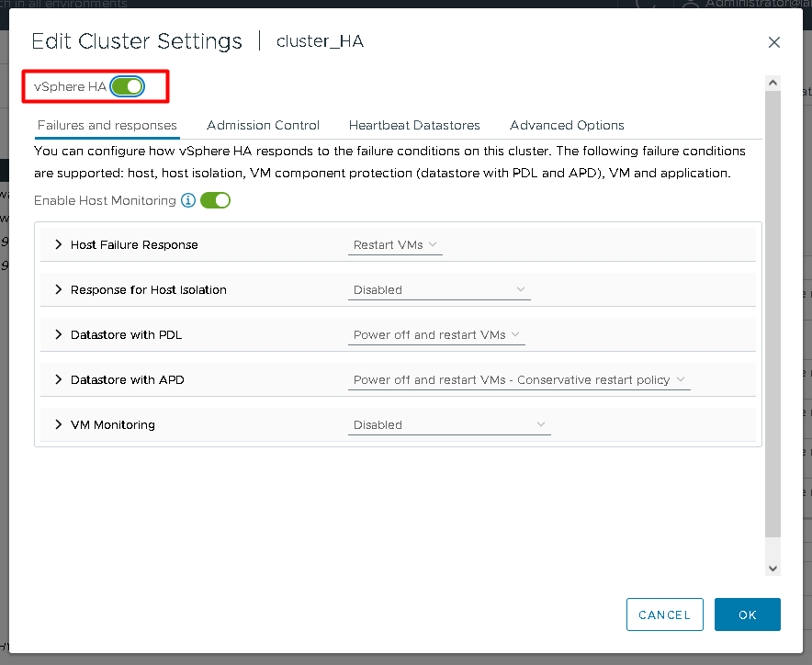Image resolution: width=812 pixels, height=665 pixels.
Task: Expand the Datastore with PDL section
Action: [x=59, y=334]
